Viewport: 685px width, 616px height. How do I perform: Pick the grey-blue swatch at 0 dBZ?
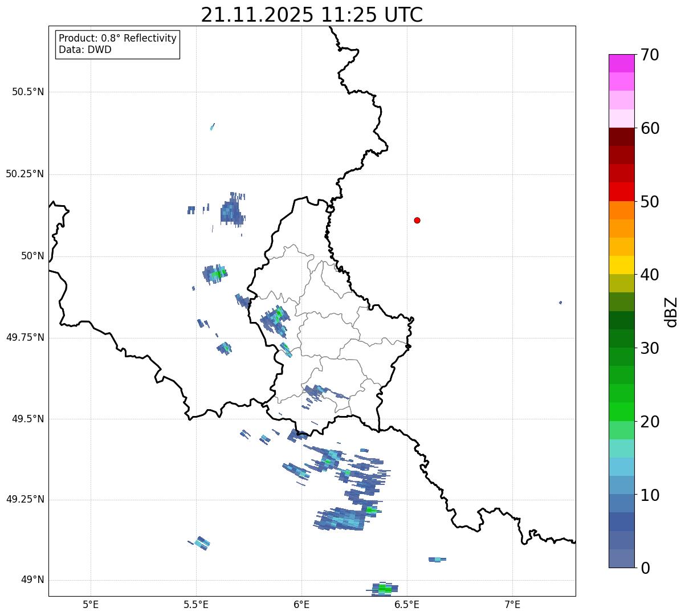click(621, 558)
